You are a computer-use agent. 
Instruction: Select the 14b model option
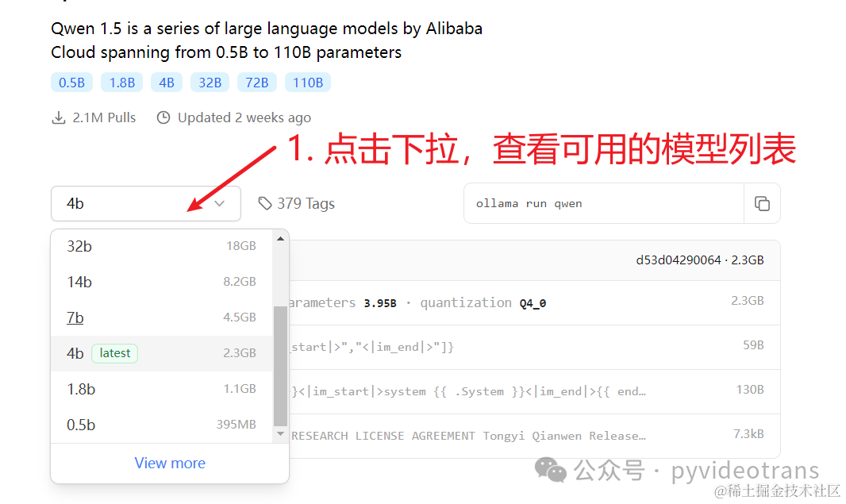161,282
